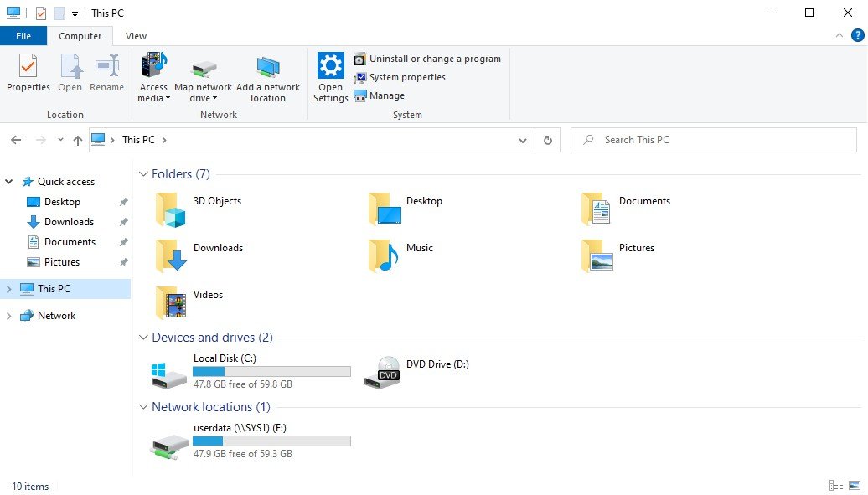The height and width of the screenshot is (495, 868).
Task: Switch to details view in status bar
Action: [x=836, y=486]
